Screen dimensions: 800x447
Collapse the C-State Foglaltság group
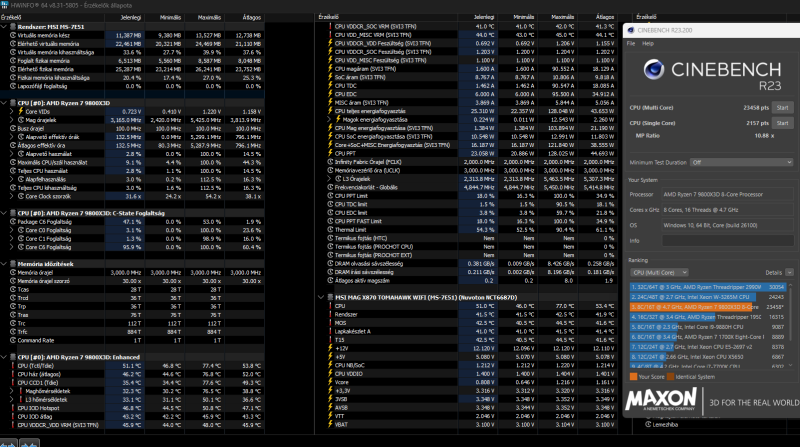4,213
